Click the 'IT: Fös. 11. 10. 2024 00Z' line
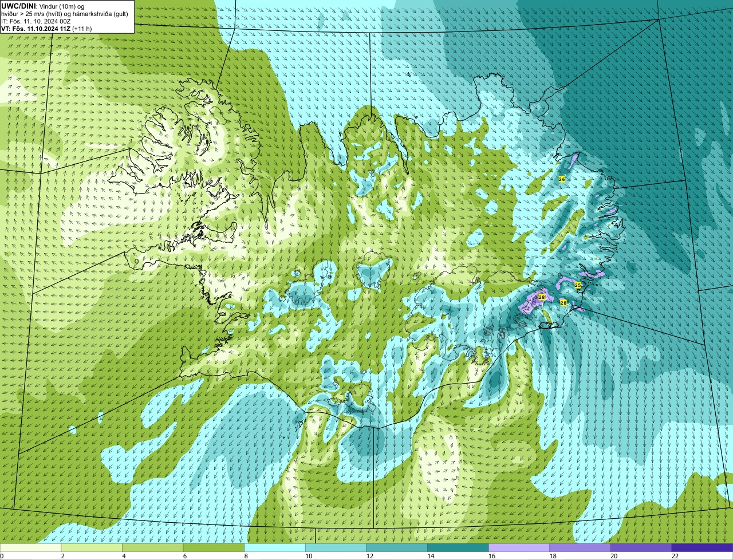 (x=36, y=21)
